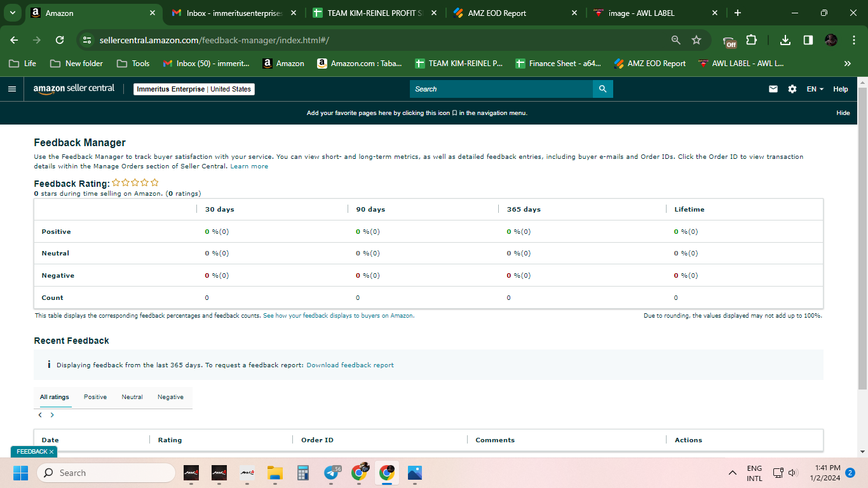Go back using the browser back arrow
This screenshot has height=488, width=868.
[14, 40]
